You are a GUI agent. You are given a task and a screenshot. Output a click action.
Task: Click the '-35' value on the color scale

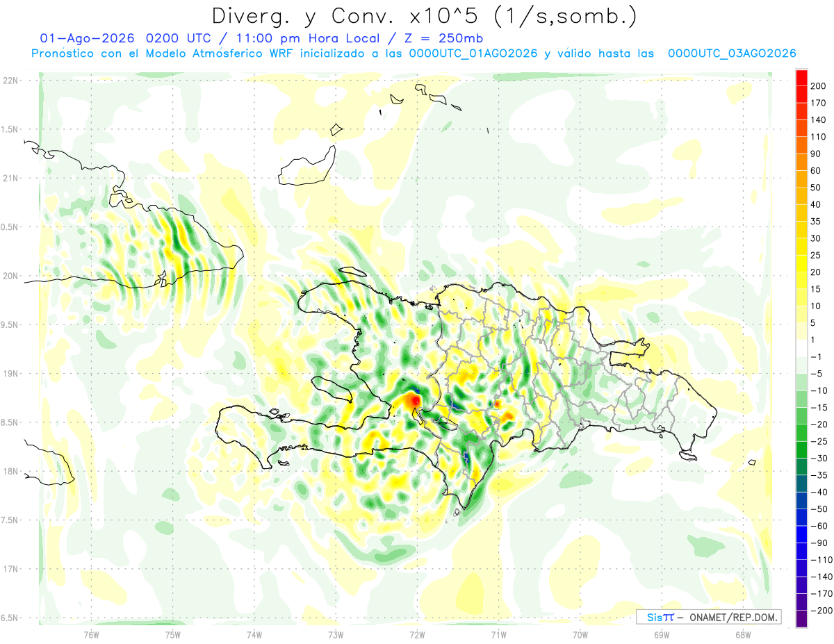[818, 475]
